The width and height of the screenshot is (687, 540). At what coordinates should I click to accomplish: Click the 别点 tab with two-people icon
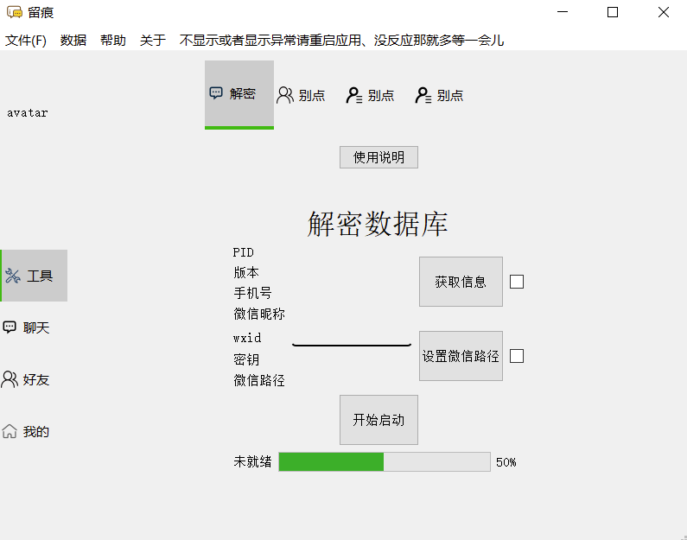coord(285,95)
